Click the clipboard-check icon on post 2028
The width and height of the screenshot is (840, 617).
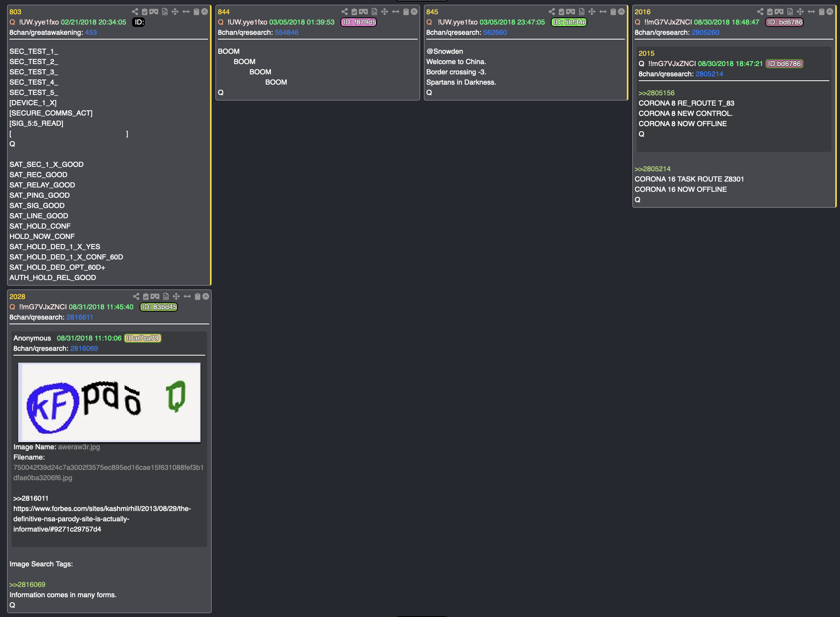tap(146, 297)
